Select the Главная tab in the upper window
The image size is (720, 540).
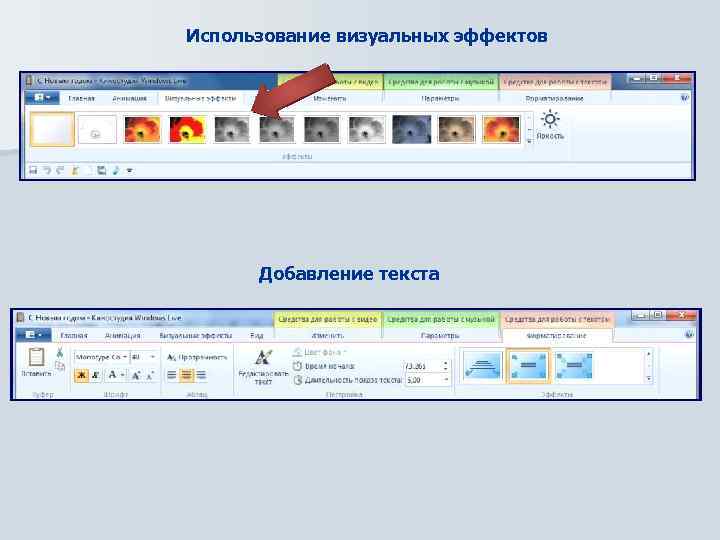click(x=81, y=98)
